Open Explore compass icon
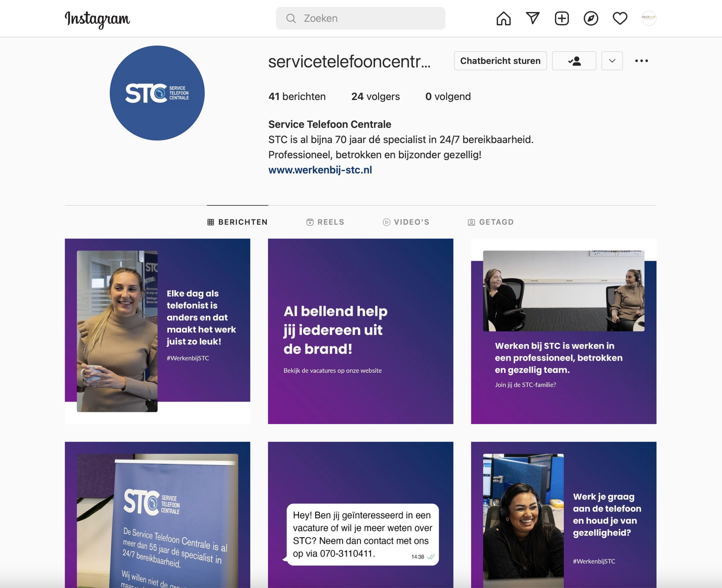 [x=591, y=18]
